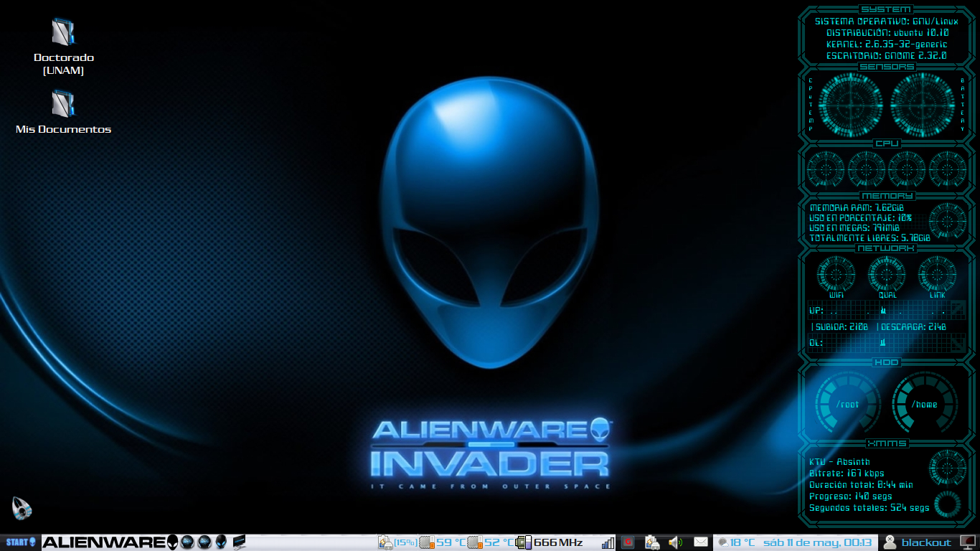Click the rocket launcher icon on desktop
980x551 pixels.
[22, 508]
